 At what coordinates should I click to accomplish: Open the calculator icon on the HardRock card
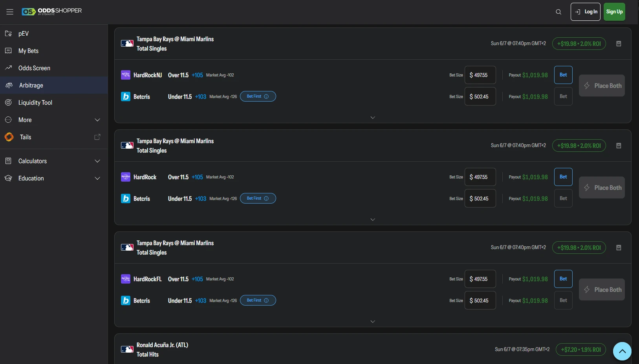[619, 146]
